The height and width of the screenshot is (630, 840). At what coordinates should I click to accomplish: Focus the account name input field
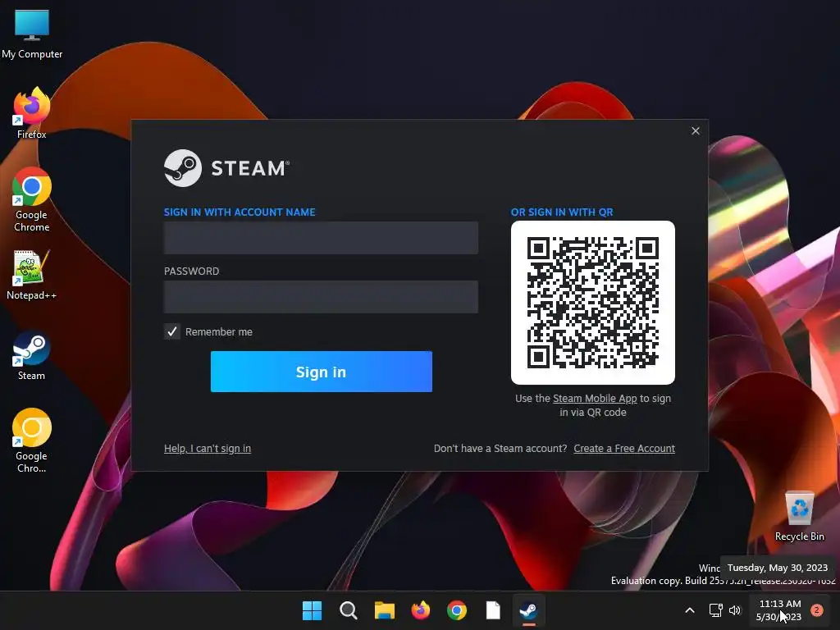[321, 238]
